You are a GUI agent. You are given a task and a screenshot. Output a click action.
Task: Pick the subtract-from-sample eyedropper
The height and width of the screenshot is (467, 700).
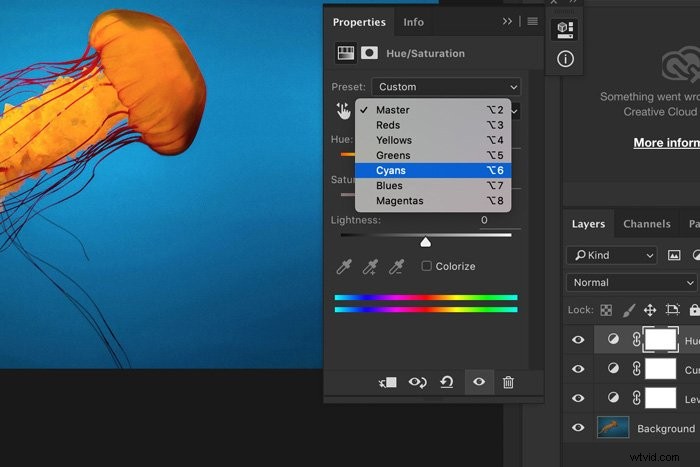[x=396, y=267]
